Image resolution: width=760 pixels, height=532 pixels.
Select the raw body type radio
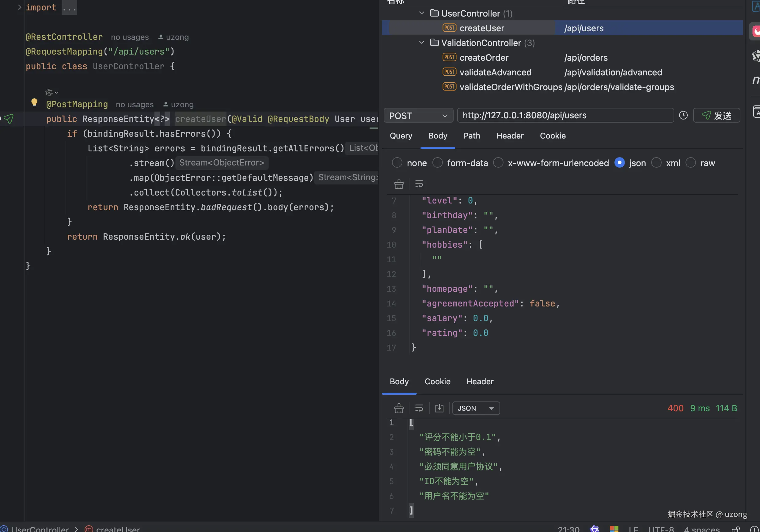tap(690, 163)
